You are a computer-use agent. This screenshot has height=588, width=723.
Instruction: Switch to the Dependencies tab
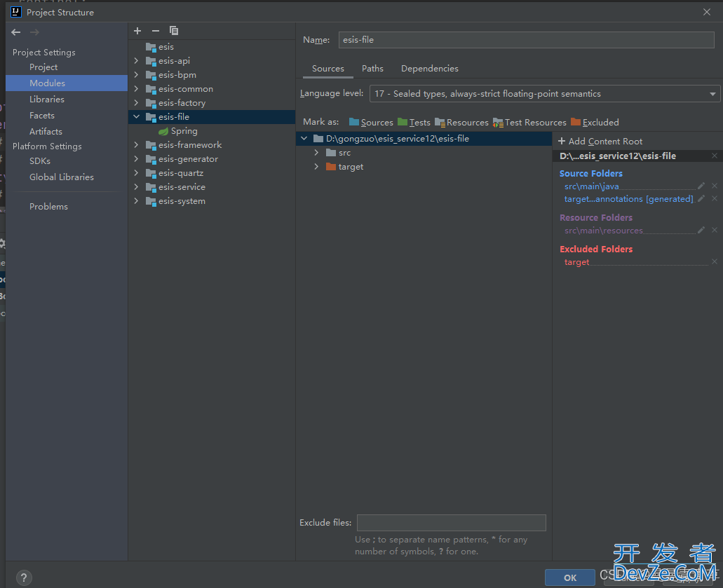pos(430,69)
